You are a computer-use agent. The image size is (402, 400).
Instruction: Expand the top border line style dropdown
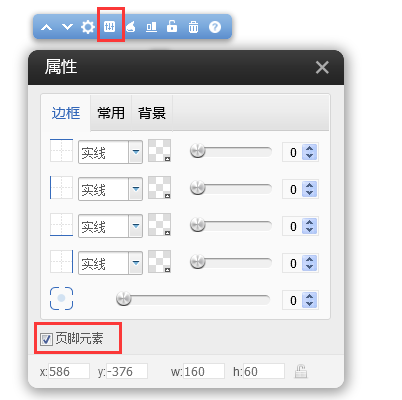tap(136, 152)
